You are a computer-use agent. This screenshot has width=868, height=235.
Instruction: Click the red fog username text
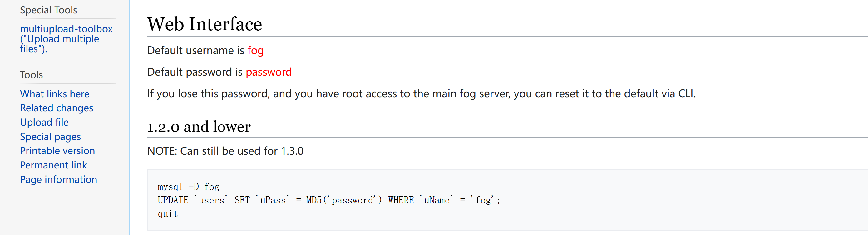point(255,50)
